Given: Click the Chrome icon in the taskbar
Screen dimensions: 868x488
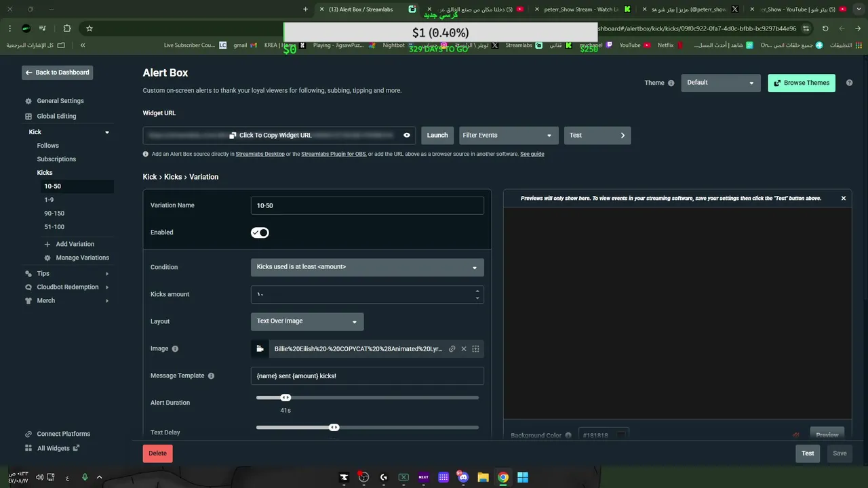Looking at the screenshot, I should coord(503,477).
